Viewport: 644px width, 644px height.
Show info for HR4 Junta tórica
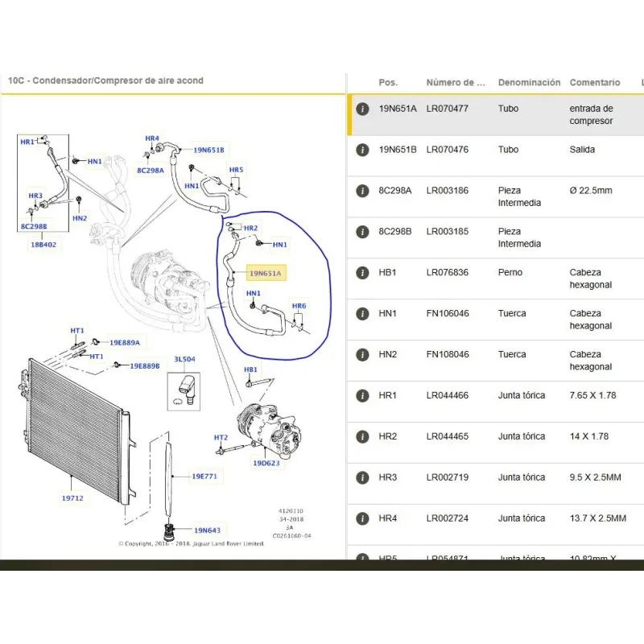coord(362,518)
